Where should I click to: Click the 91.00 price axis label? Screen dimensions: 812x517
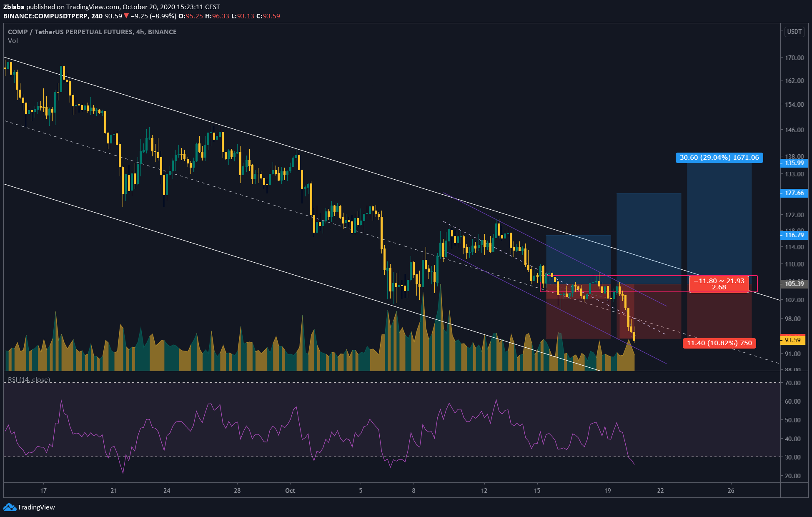pyautogui.click(x=793, y=354)
